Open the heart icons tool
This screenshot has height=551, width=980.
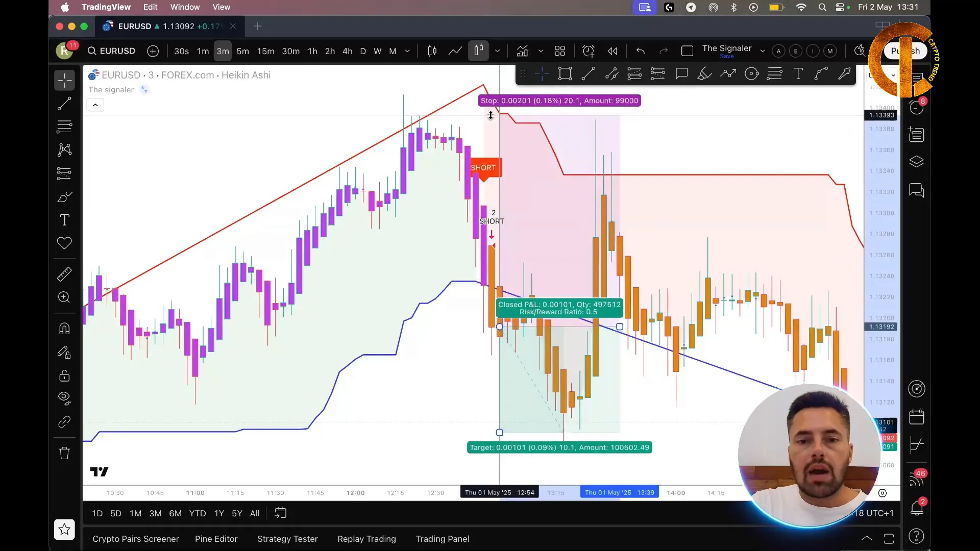pyautogui.click(x=64, y=243)
